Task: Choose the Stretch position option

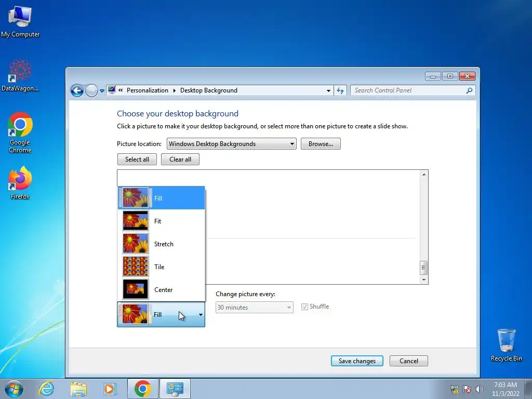Action: (161, 244)
